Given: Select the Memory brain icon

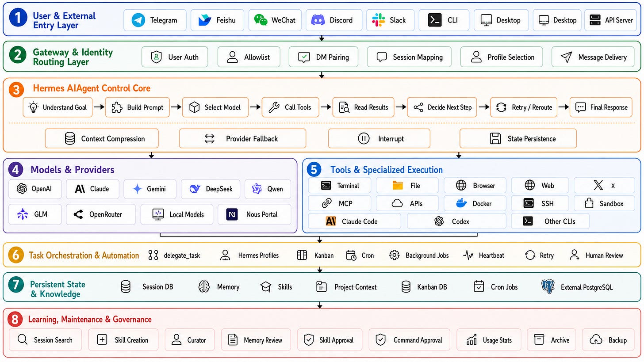Looking at the screenshot, I should coord(204,287).
